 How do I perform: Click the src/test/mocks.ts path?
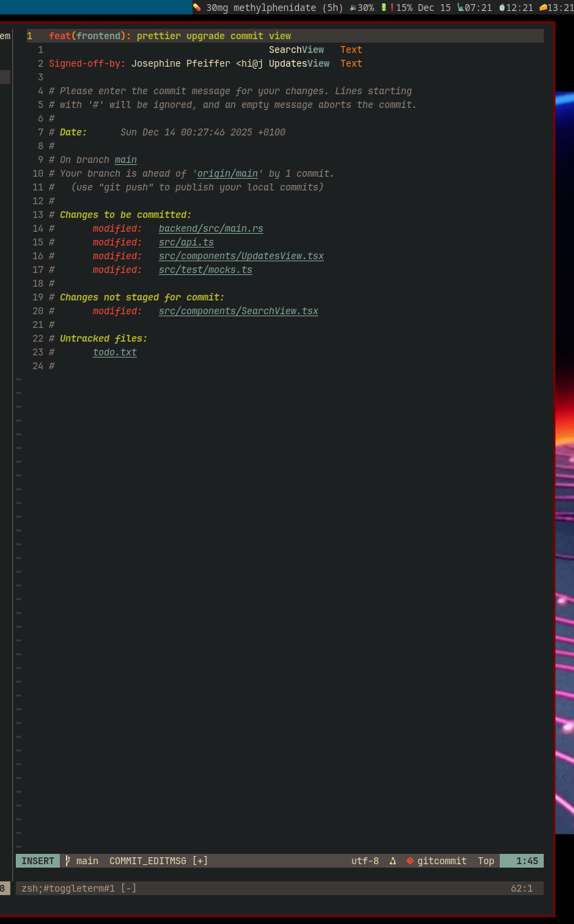pyautogui.click(x=205, y=269)
